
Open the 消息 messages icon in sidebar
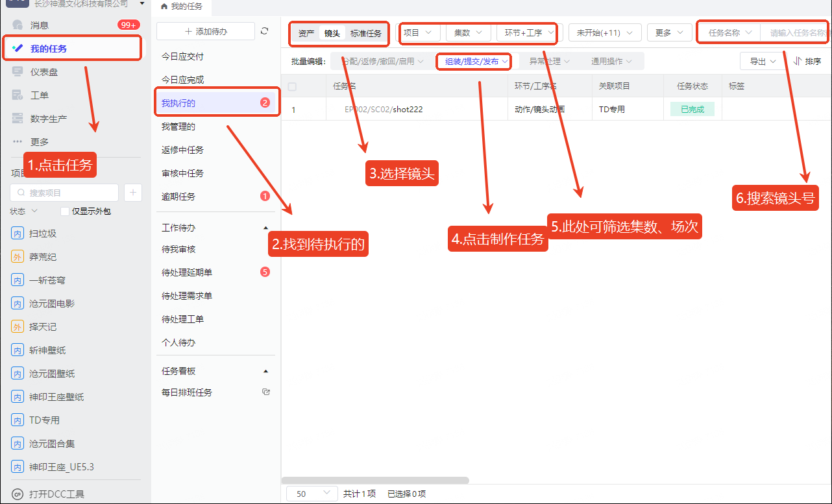click(x=18, y=25)
